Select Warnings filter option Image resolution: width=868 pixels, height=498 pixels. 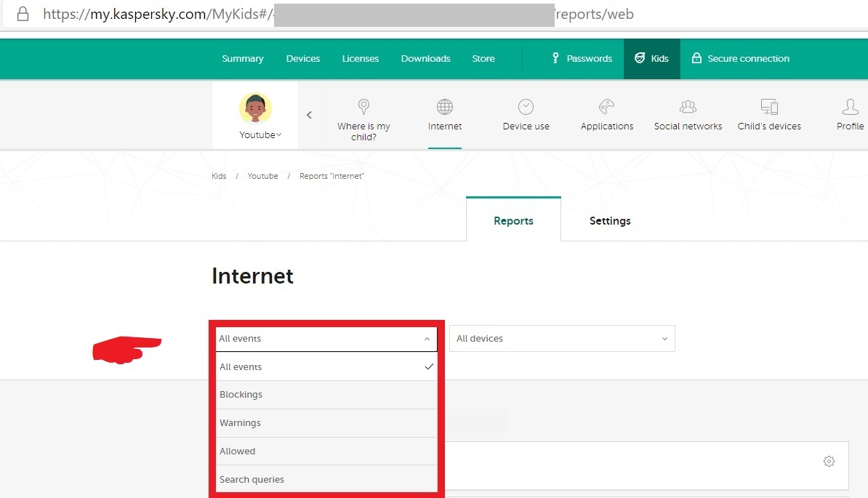[326, 422]
